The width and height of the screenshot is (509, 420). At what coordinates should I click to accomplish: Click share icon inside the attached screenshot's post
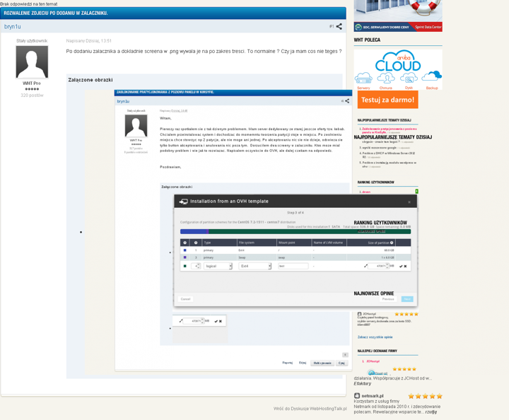coord(347,101)
